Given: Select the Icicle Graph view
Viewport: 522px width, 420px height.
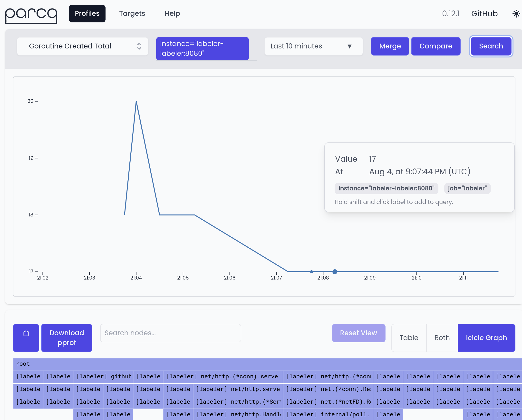Looking at the screenshot, I should tap(486, 338).
